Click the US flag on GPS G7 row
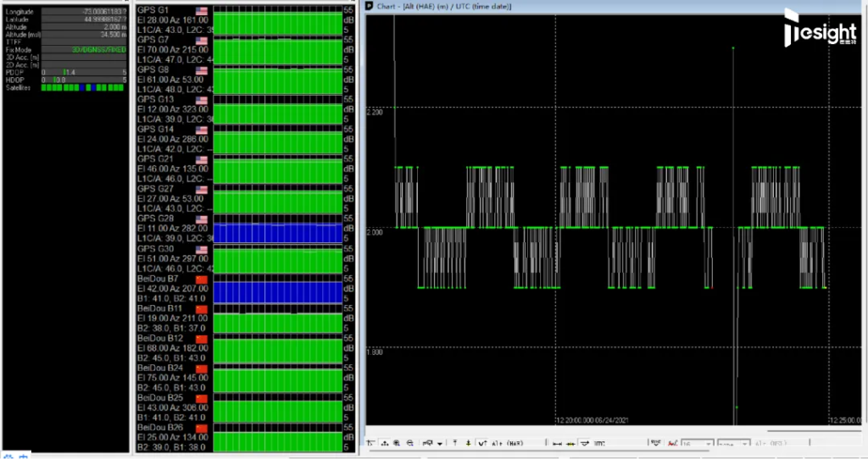The width and height of the screenshot is (868, 459). point(202,41)
